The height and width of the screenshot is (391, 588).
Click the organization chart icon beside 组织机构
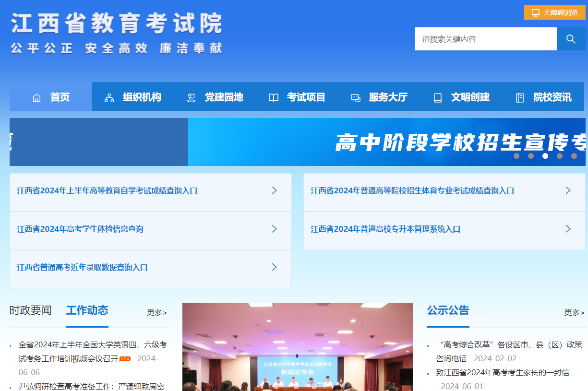(x=109, y=98)
